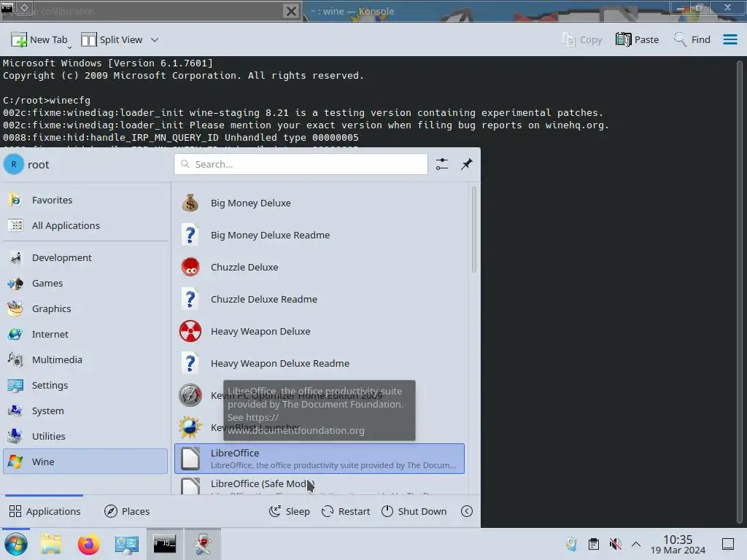Open the Konsole hamburger menu
Image resolution: width=747 pixels, height=560 pixels.
tap(730, 39)
